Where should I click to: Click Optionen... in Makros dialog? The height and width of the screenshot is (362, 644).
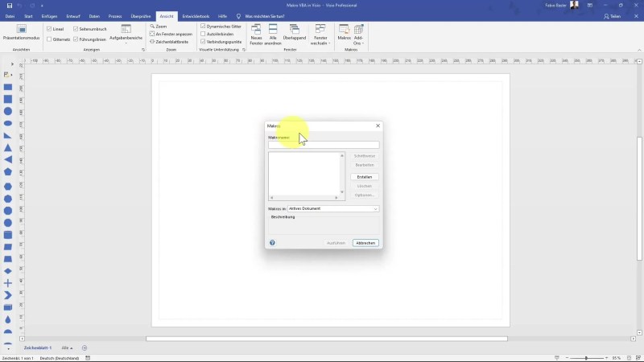point(365,195)
